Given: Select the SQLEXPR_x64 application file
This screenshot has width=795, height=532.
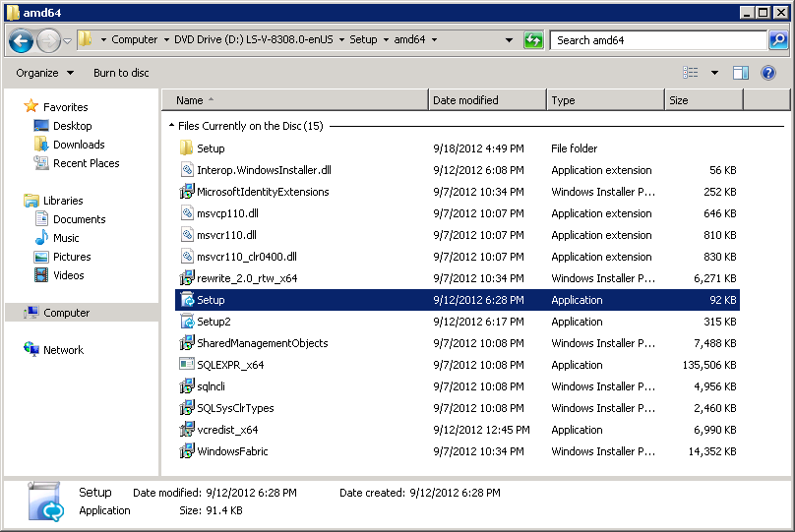Looking at the screenshot, I should pos(229,365).
